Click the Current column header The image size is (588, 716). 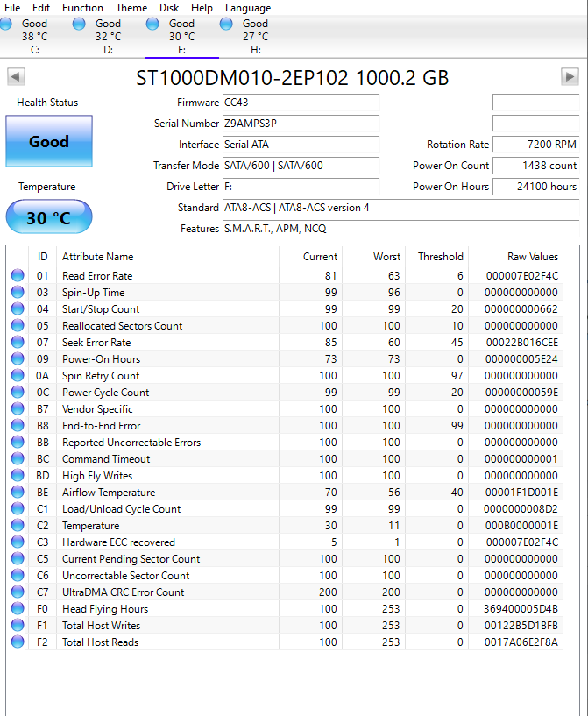(x=311, y=256)
